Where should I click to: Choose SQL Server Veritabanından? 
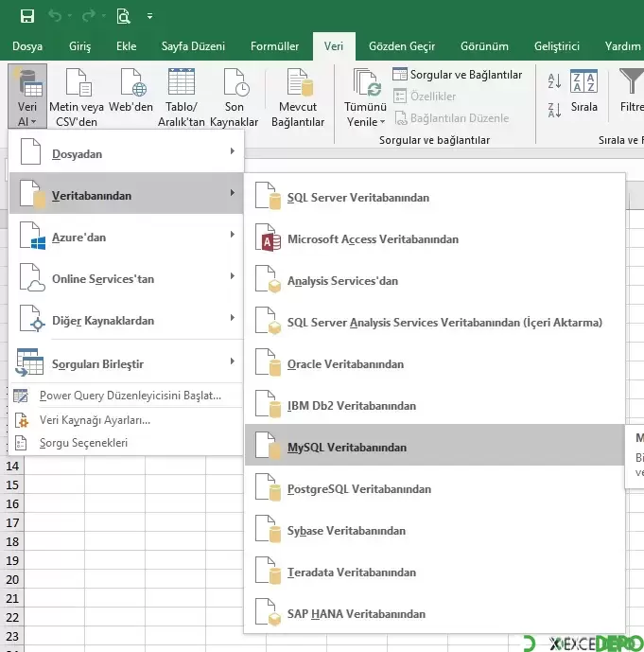435,196
